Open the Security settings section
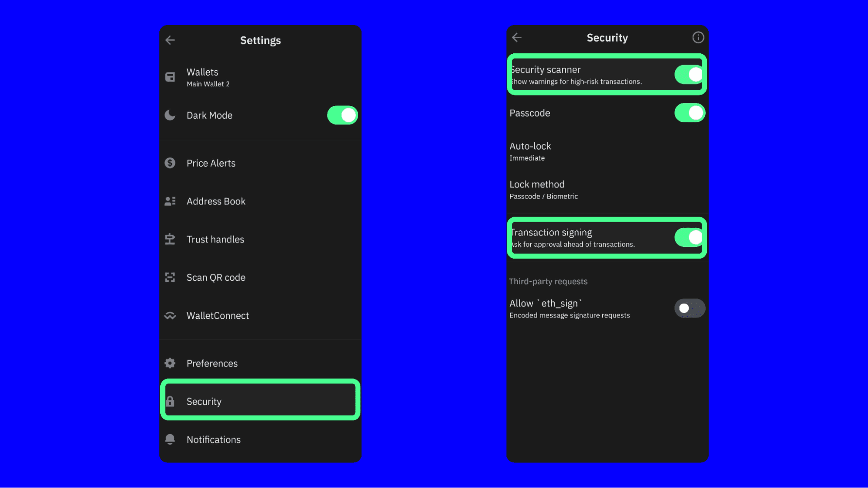 tap(261, 401)
